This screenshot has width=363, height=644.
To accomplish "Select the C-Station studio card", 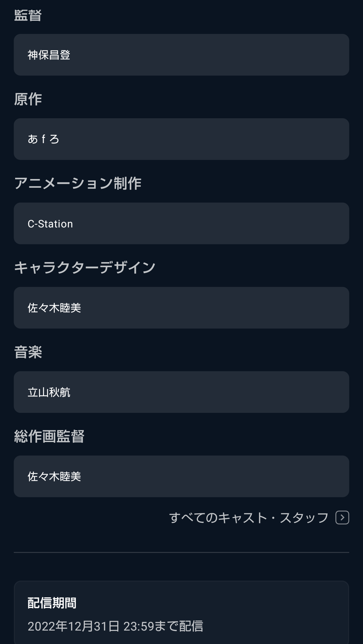I will (182, 223).
